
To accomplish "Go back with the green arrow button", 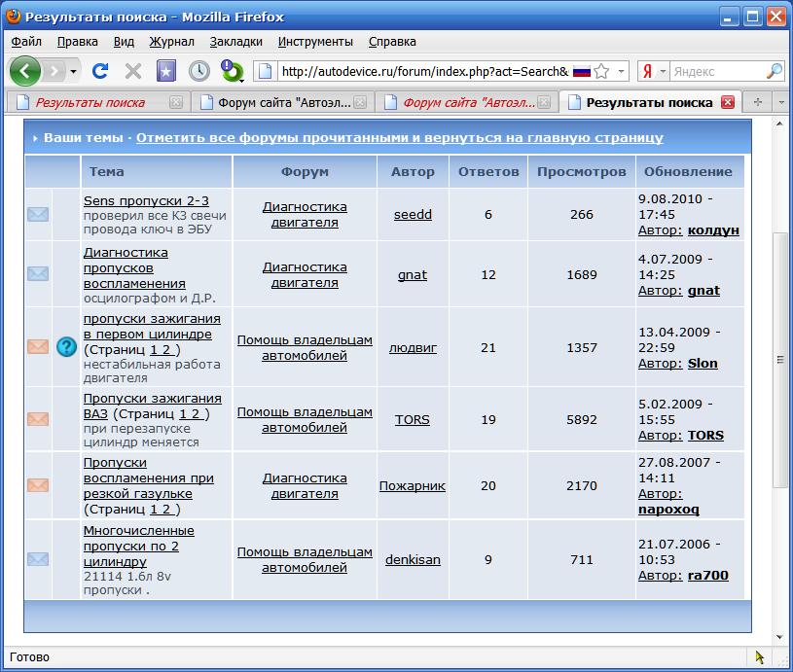I will (x=24, y=71).
